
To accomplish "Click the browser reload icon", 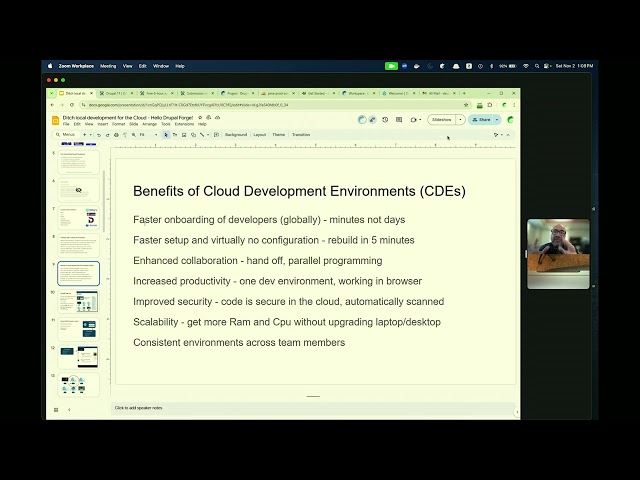I will 72,105.
